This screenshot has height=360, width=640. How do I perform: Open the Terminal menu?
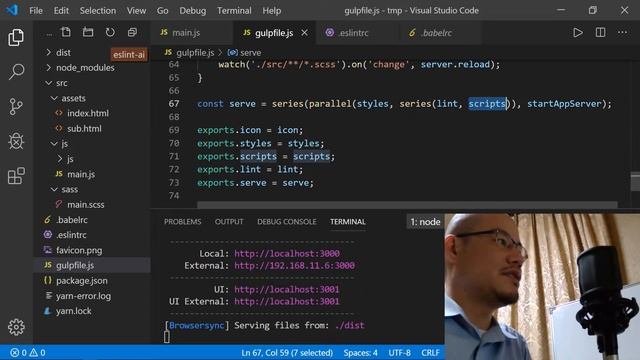(234, 11)
